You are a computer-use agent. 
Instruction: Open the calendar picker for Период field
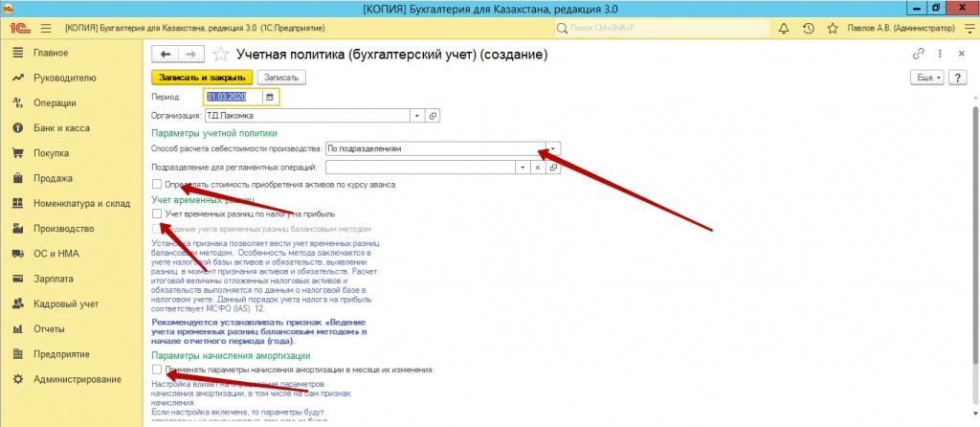270,97
